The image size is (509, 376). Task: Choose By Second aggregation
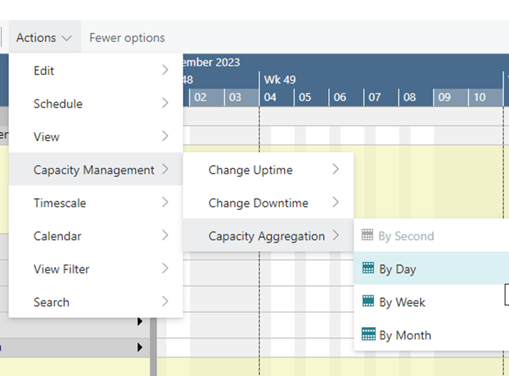(431, 236)
